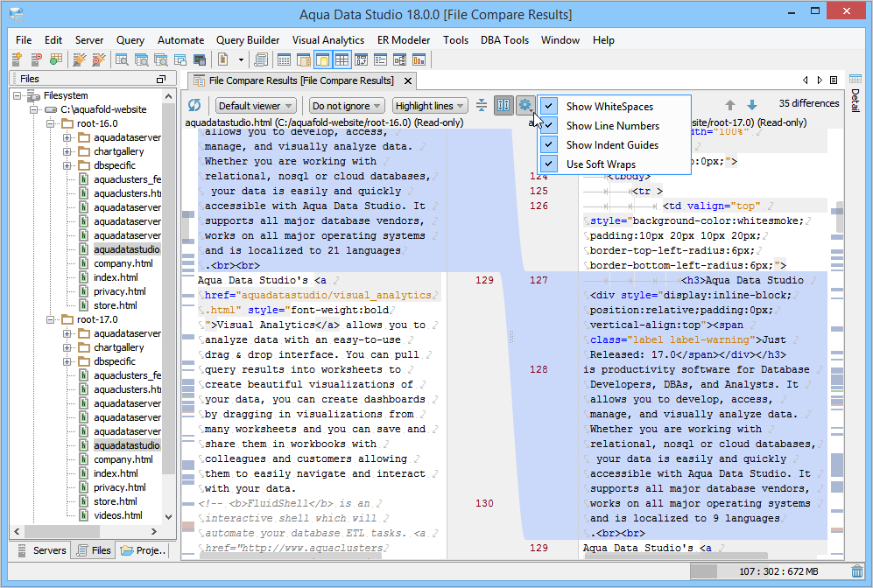Click the script scroll toolbar icon
The width and height of the screenshot is (873, 588).
pos(261,59)
